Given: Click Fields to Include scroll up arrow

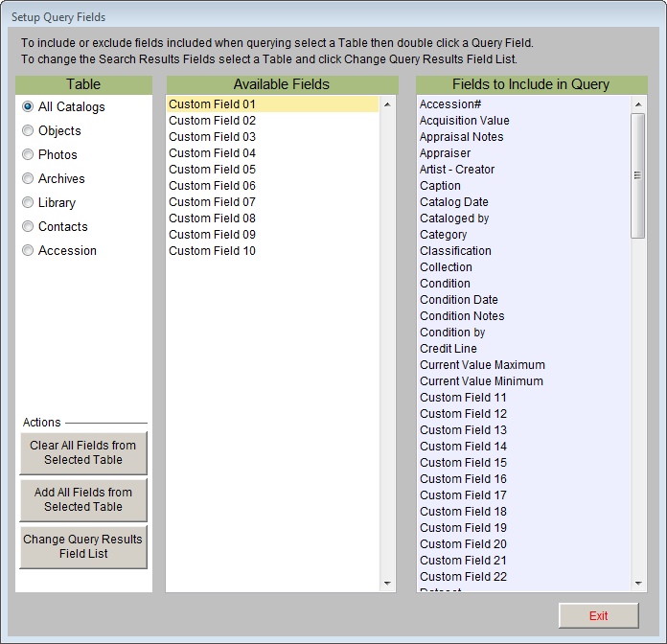Looking at the screenshot, I should tap(638, 104).
